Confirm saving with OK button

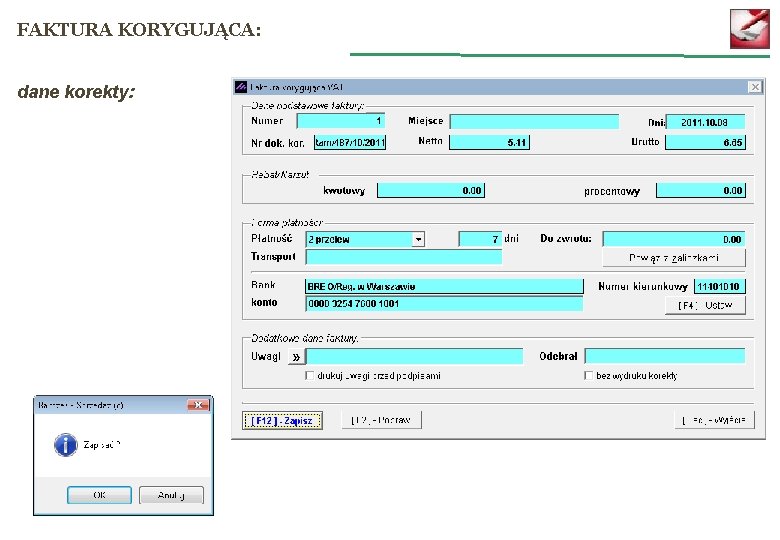(x=99, y=495)
